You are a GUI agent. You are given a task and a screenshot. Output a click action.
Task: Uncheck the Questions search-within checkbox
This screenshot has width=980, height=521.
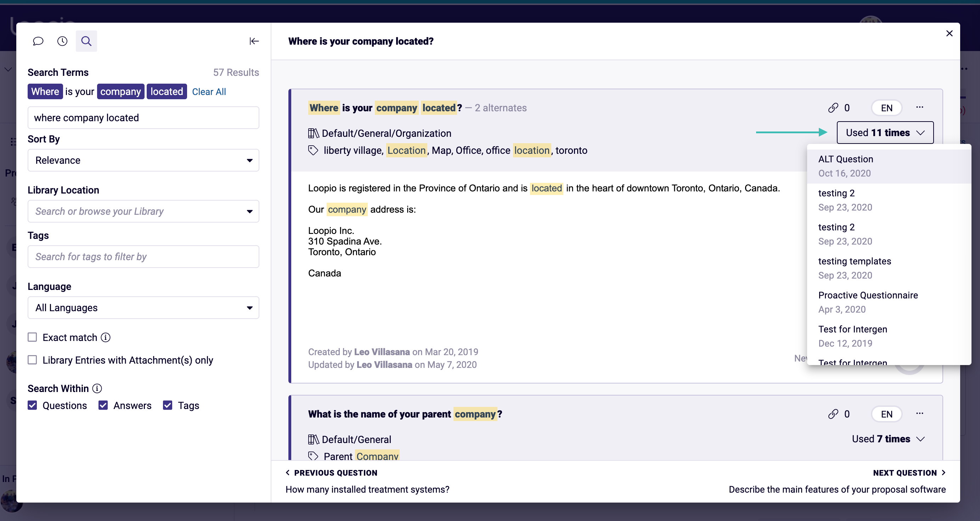tap(32, 406)
